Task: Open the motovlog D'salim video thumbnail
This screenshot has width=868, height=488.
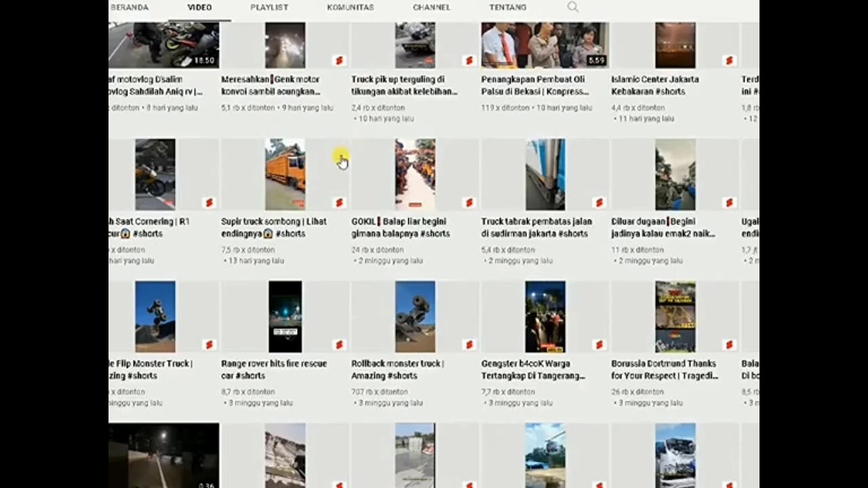Action: [163, 45]
